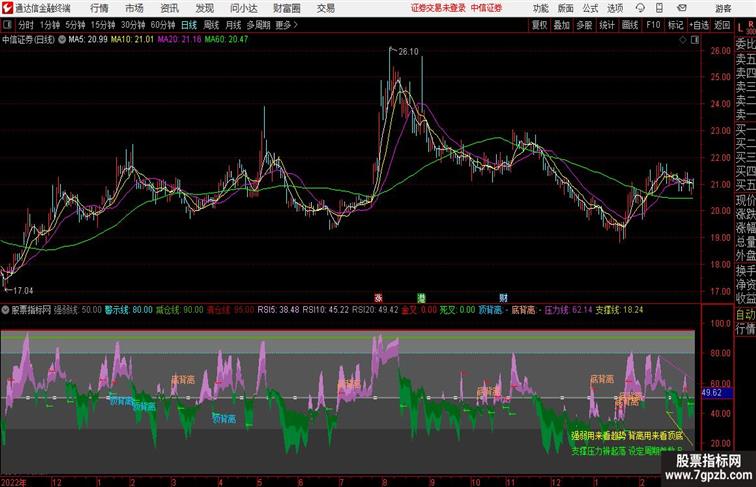Switch to 60分钟 period tab

click(x=162, y=25)
